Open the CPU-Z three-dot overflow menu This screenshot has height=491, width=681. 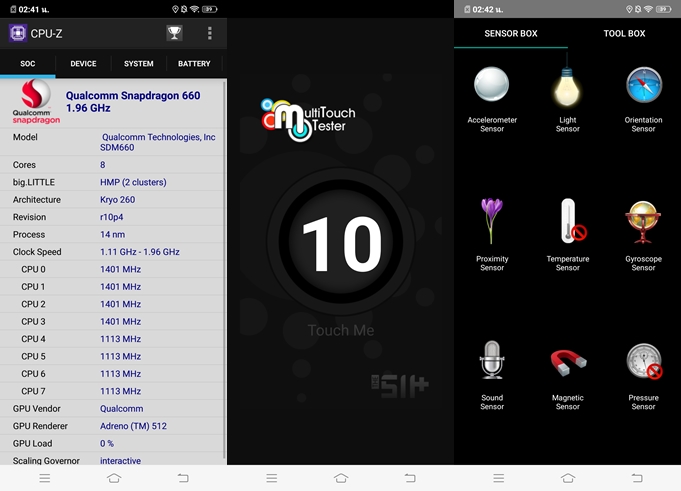[210, 33]
